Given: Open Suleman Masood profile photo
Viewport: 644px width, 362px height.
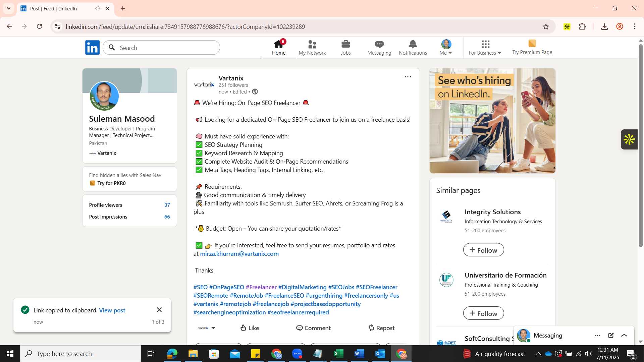Looking at the screenshot, I should pos(104,96).
